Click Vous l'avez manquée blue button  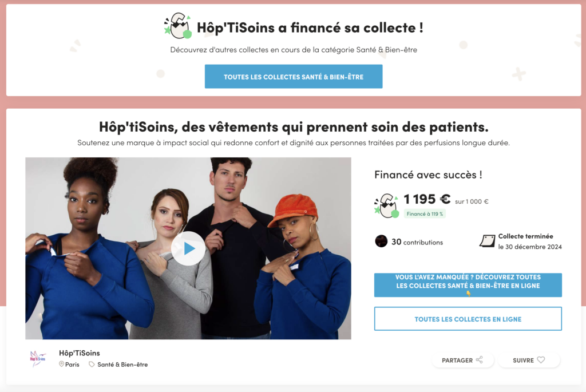click(468, 285)
